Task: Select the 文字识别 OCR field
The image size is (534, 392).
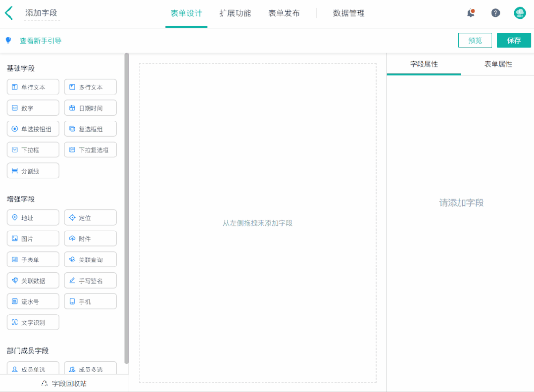Action: (33, 322)
